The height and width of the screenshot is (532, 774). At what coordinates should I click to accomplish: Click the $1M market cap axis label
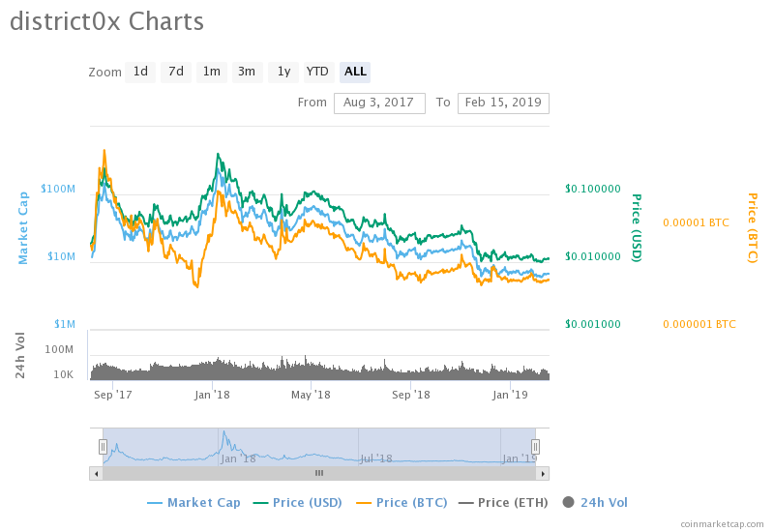click(x=65, y=325)
